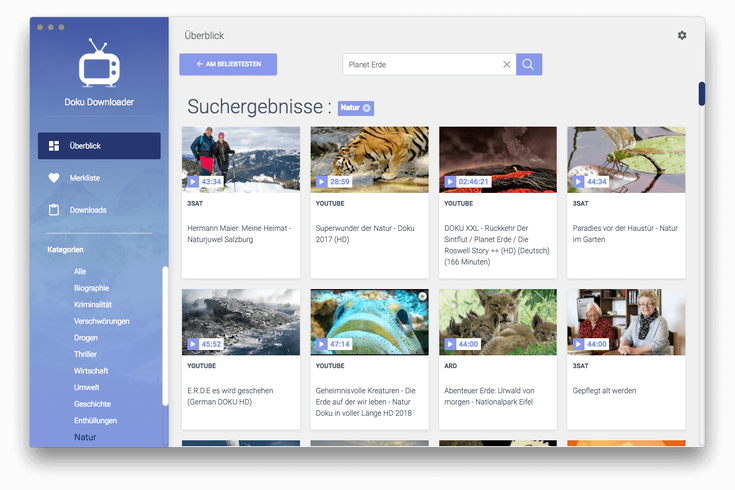Open the lynx family thumbnail
This screenshot has height=490, width=735.
(x=498, y=322)
